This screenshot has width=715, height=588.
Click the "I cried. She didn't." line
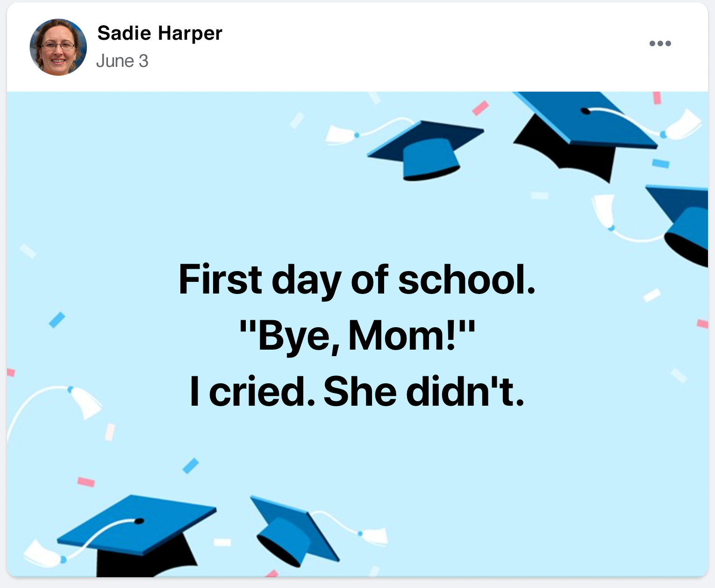357,392
